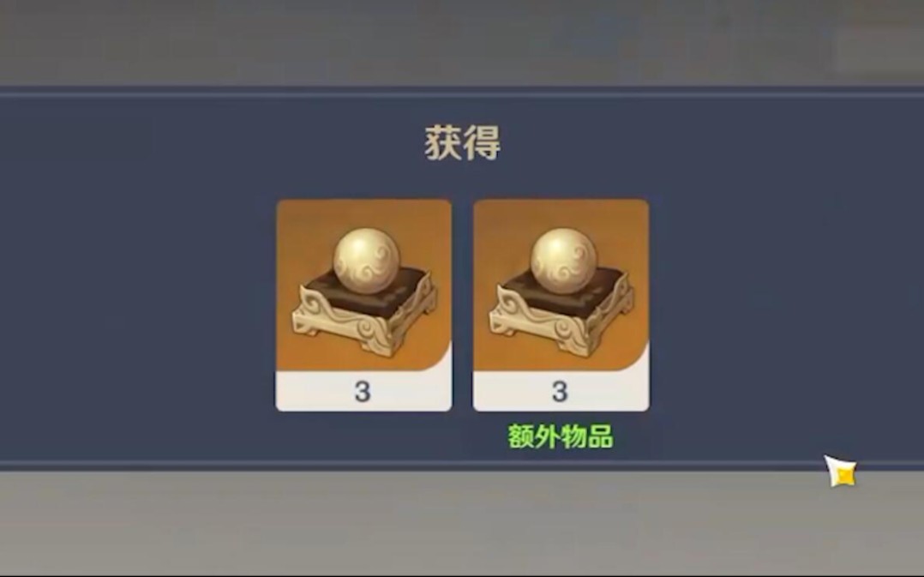Click the pearl orb on the right card
This screenshot has width=924, height=577.
point(564,261)
